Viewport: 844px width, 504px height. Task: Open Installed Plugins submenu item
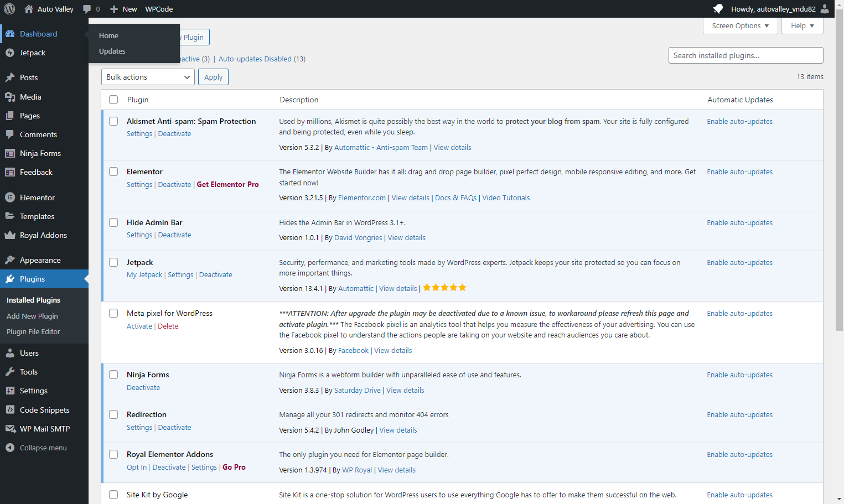point(33,300)
